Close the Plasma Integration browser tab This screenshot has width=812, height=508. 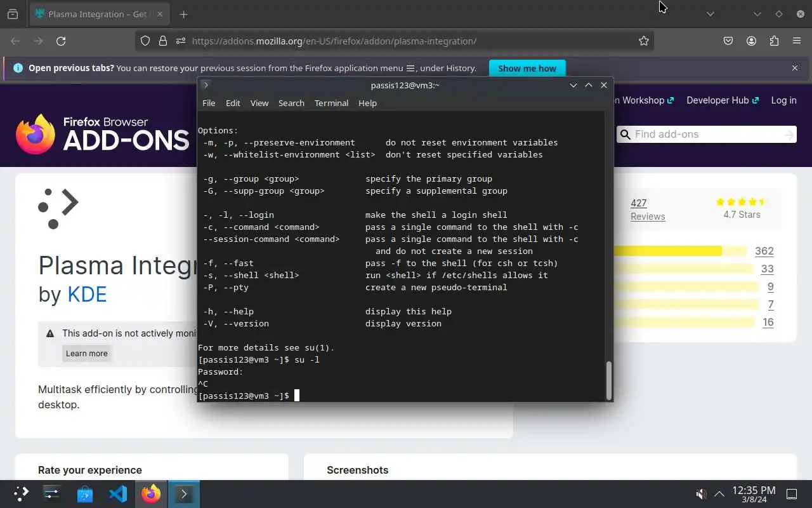(x=159, y=14)
